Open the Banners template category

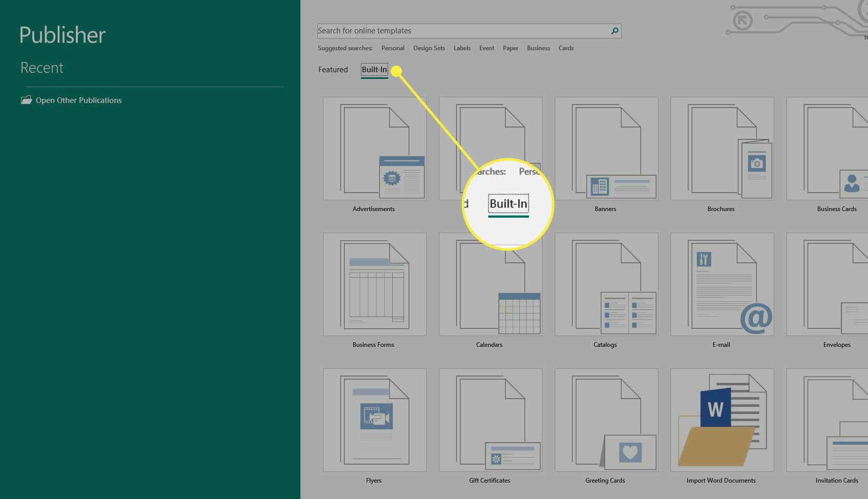tap(606, 154)
